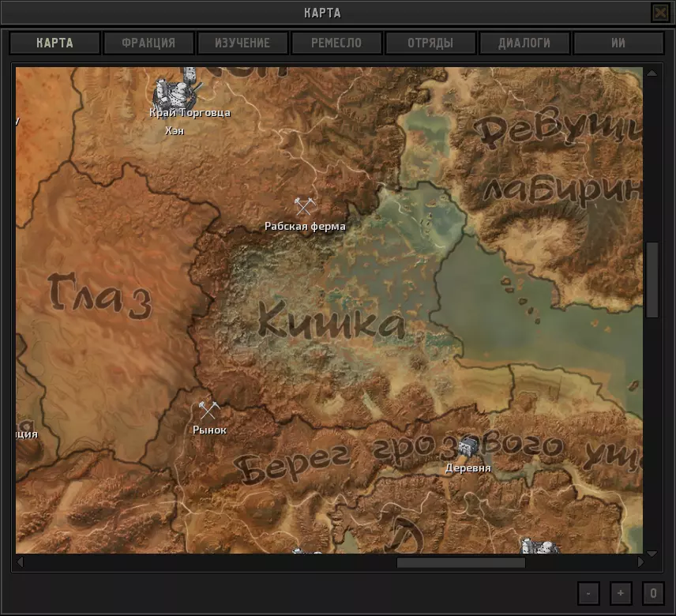676x616 pixels.
Task: Select the Деревня village house icon
Action: click(468, 446)
